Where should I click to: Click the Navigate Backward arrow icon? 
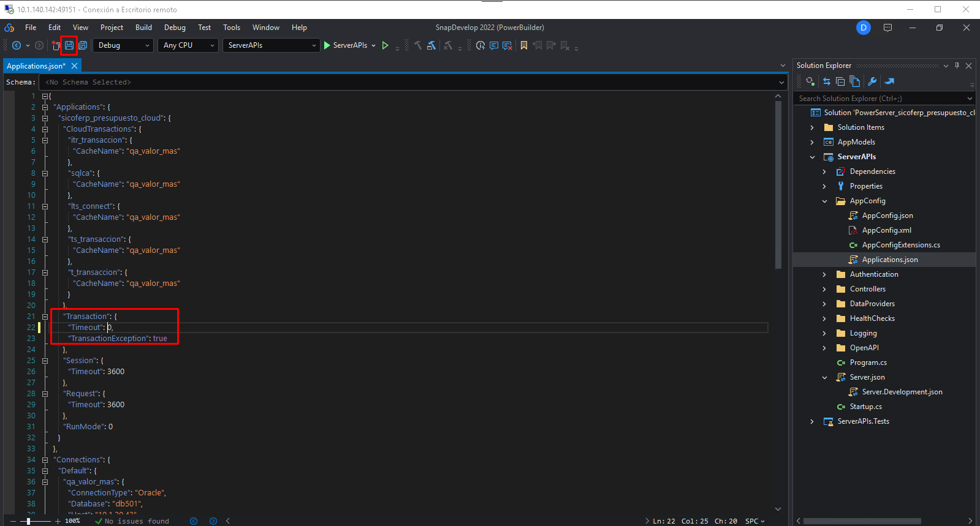(17, 45)
